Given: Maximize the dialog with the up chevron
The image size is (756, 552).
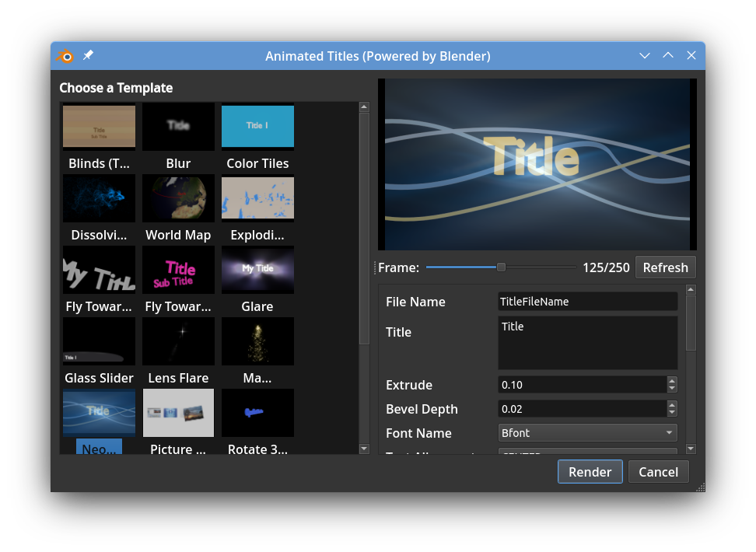Looking at the screenshot, I should [668, 55].
